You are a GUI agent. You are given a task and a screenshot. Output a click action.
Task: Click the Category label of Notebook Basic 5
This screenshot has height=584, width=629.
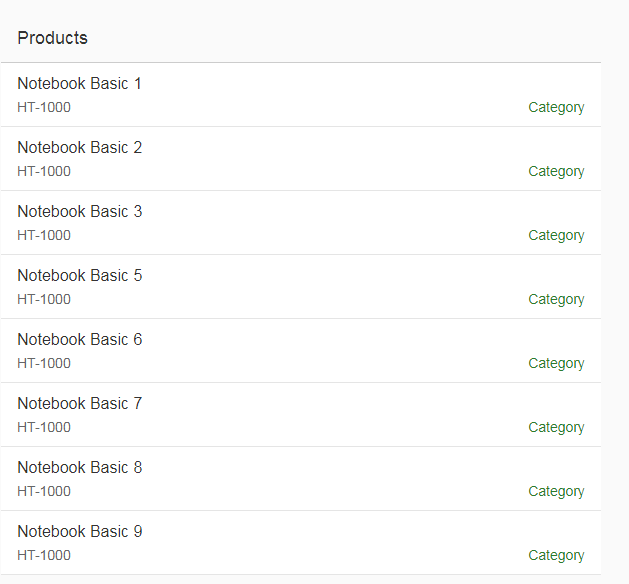pyautogui.click(x=556, y=300)
